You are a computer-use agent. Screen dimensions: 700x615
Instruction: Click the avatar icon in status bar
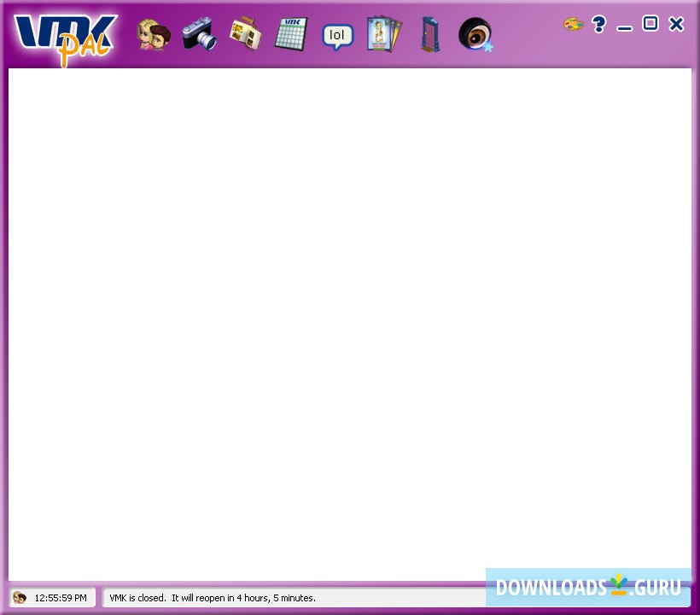19,597
